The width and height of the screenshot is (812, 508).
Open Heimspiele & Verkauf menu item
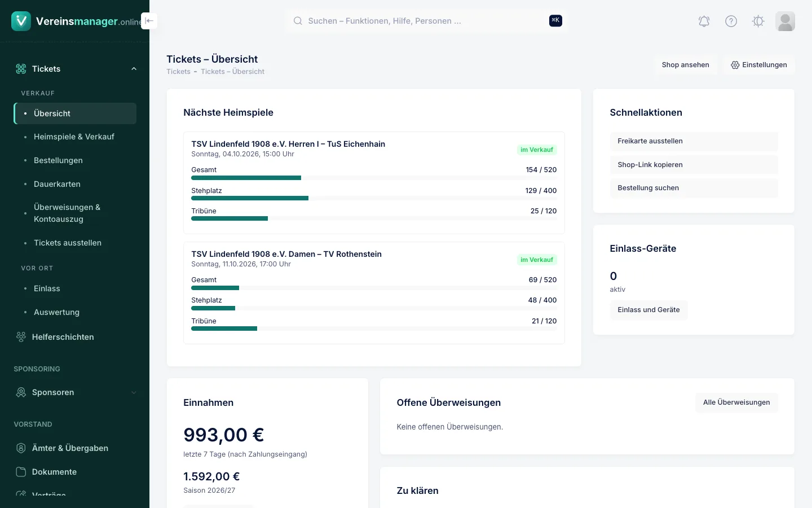(75, 137)
